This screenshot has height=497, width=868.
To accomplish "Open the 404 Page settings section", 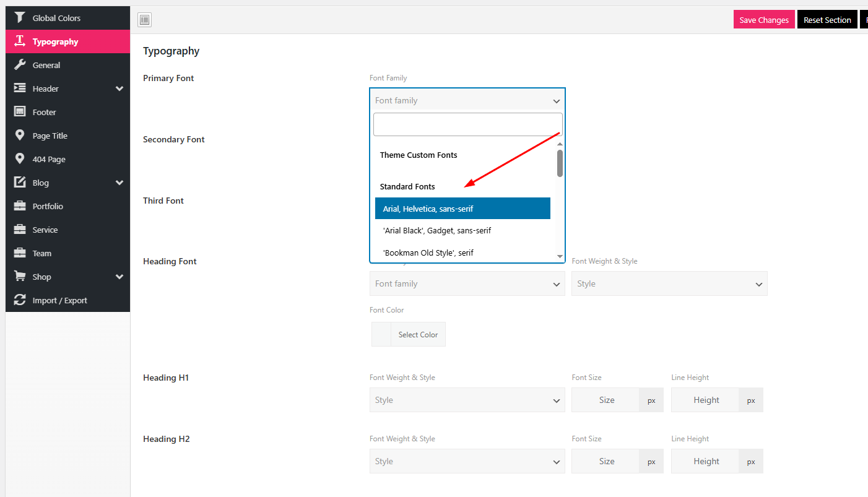I will coord(67,159).
